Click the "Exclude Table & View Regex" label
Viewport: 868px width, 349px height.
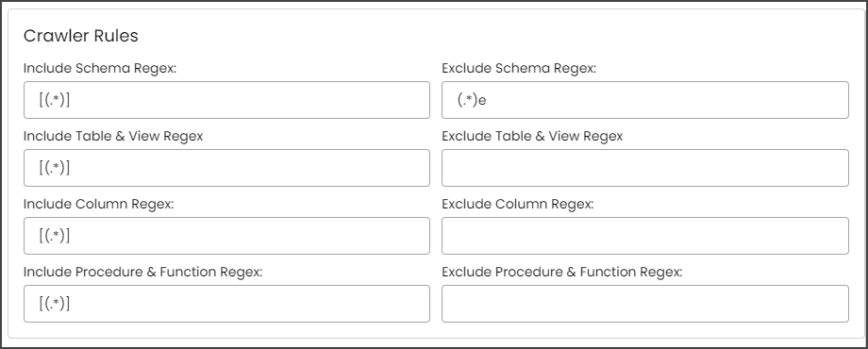(x=532, y=136)
